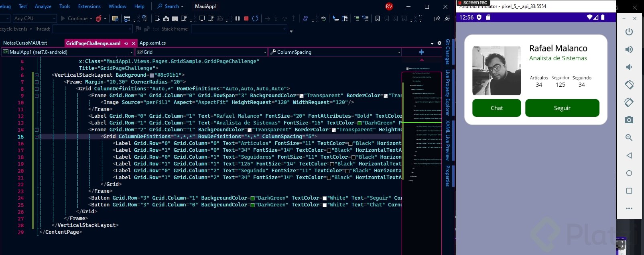Click the Restart debugging icon

[x=255, y=18]
